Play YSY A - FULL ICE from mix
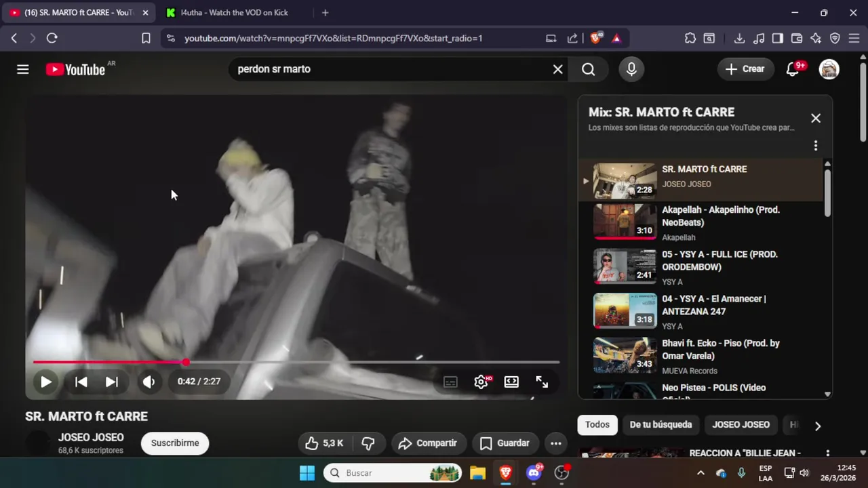This screenshot has width=868, height=488. click(701, 268)
